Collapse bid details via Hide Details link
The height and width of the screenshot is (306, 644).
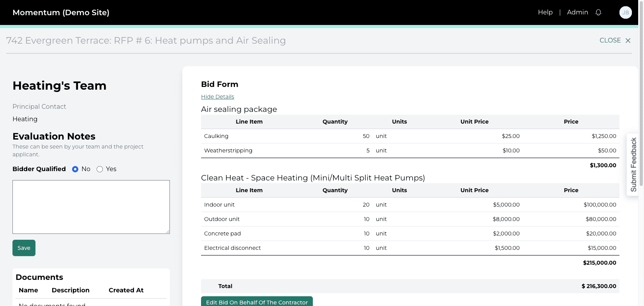(x=217, y=97)
